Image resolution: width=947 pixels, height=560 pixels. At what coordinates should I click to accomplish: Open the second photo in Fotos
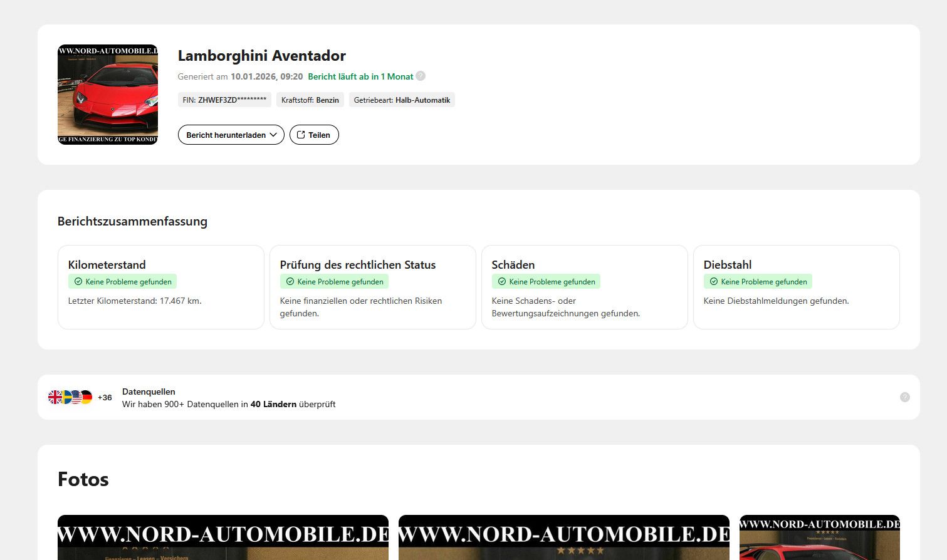563,537
